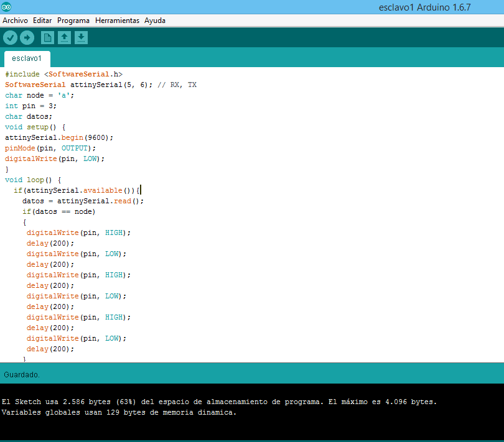
Task: Open the Archivo menu
Action: click(15, 21)
